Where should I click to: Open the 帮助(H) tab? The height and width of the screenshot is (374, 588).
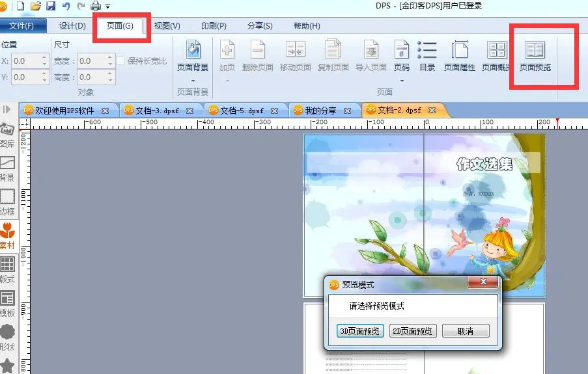pos(307,26)
